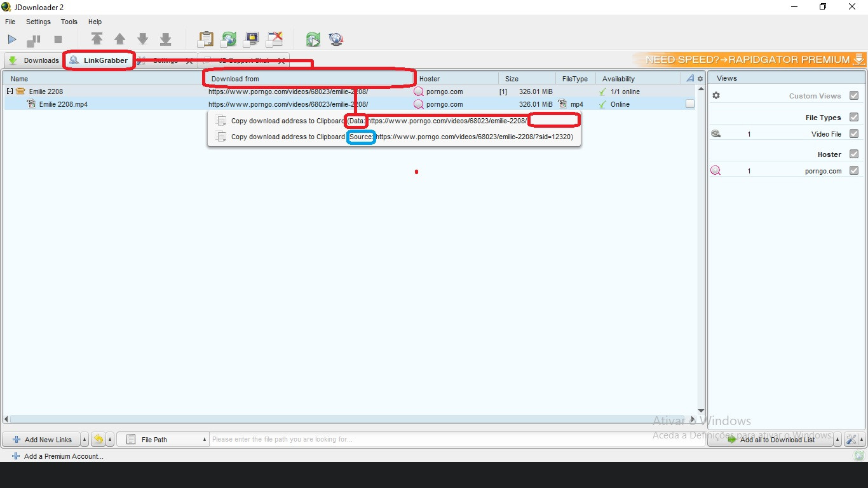
Task: Sort by Availability column header
Action: pos(639,79)
